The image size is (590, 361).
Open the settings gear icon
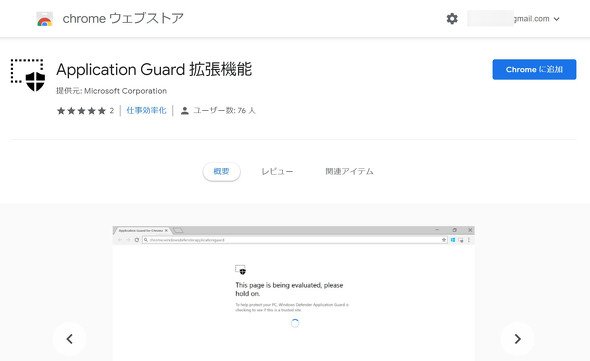coord(452,18)
